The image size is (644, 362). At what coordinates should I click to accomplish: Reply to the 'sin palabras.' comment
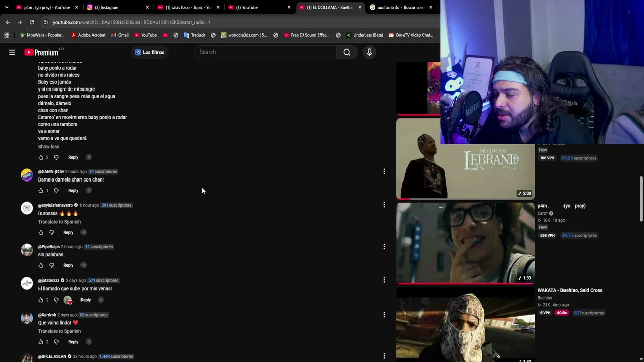coord(68,265)
